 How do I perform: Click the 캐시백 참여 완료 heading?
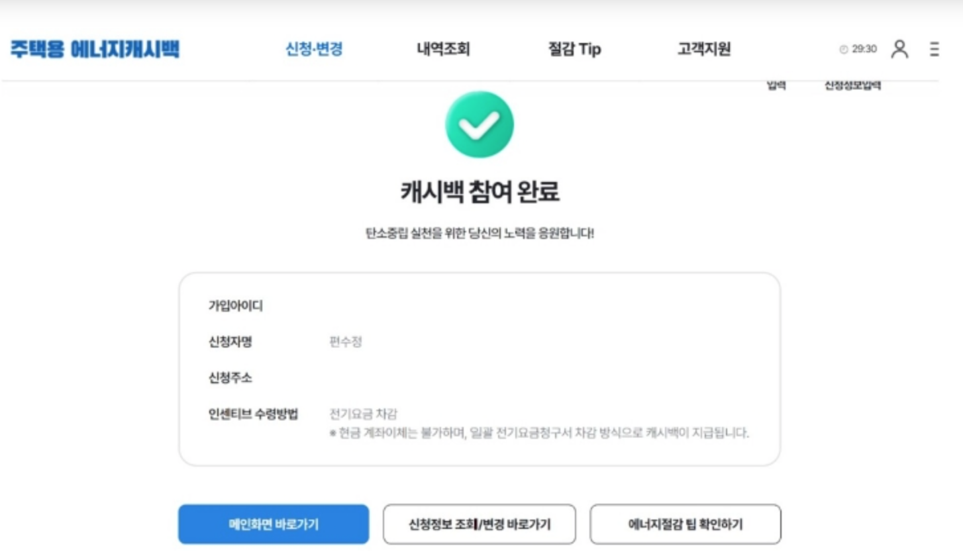tap(480, 192)
